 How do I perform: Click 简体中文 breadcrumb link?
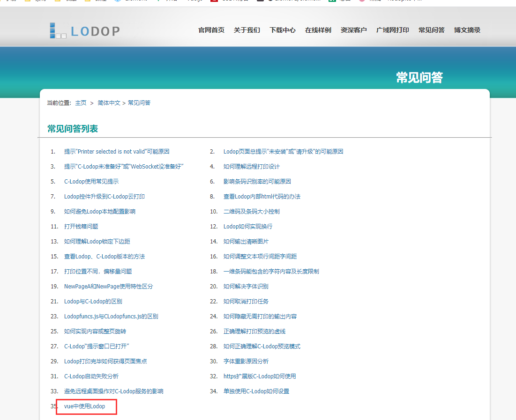pyautogui.click(x=109, y=103)
